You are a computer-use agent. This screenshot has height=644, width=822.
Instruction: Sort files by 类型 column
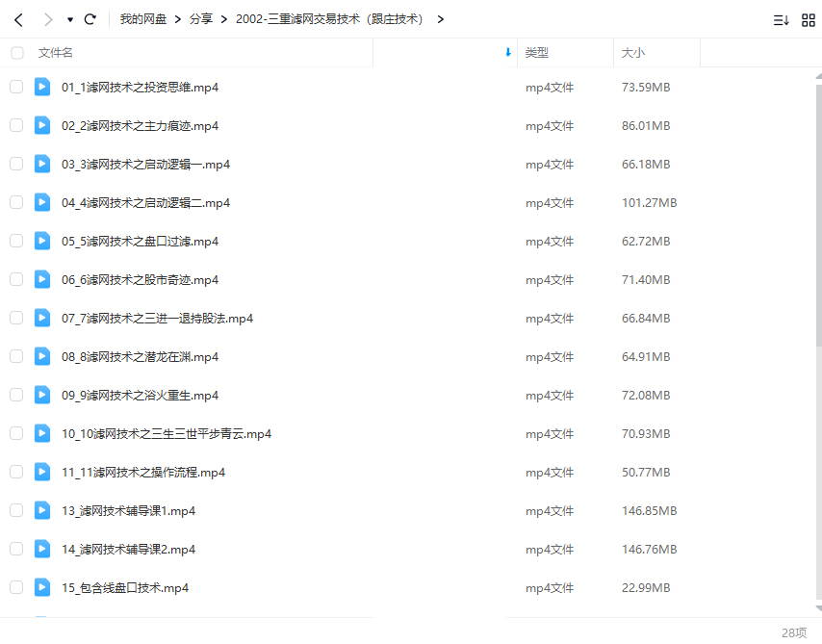pos(537,53)
